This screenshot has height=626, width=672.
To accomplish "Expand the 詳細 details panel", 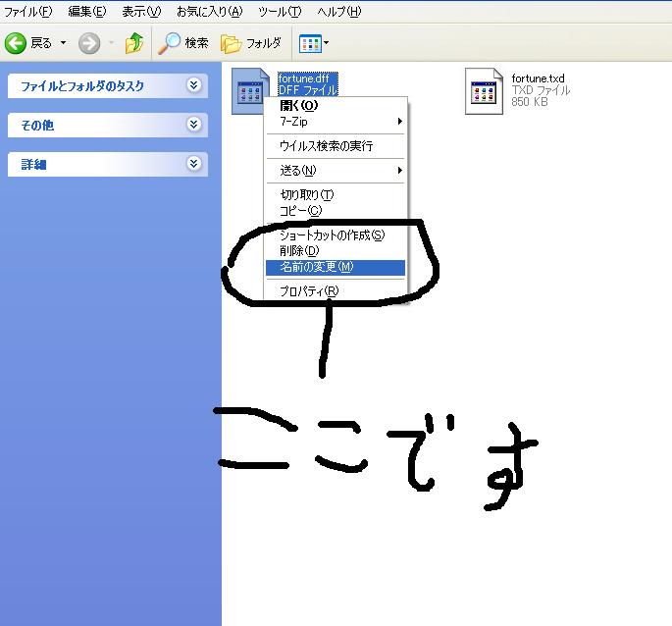I will 194,164.
